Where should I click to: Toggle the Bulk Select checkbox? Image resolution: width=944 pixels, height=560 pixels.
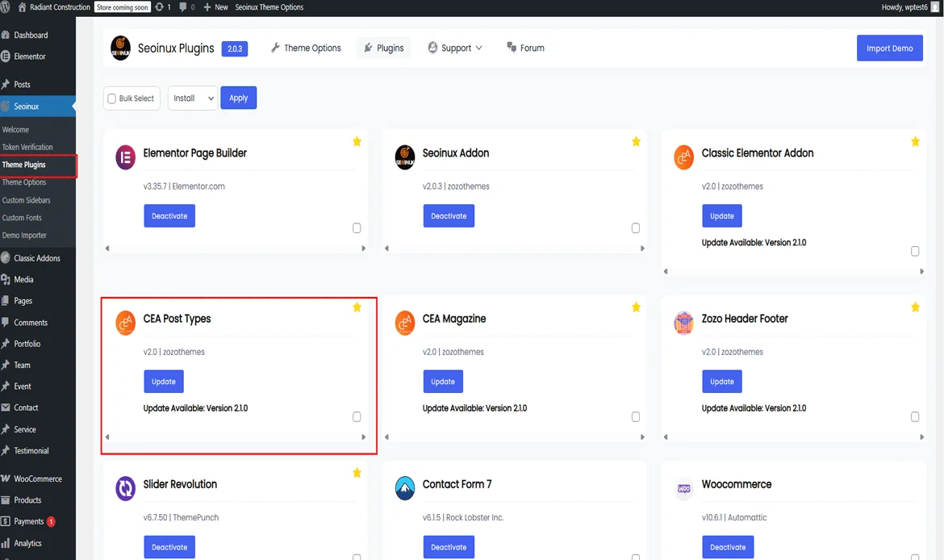click(x=111, y=98)
